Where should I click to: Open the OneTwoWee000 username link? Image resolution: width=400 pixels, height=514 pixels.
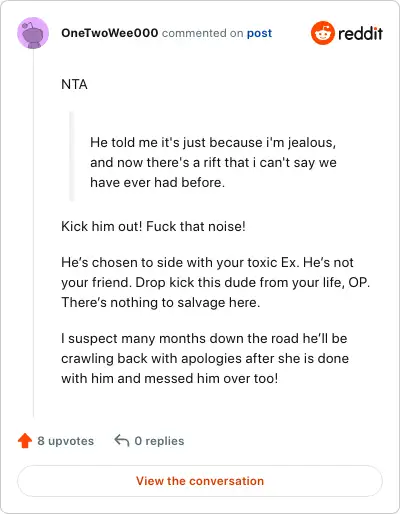pyautogui.click(x=110, y=33)
